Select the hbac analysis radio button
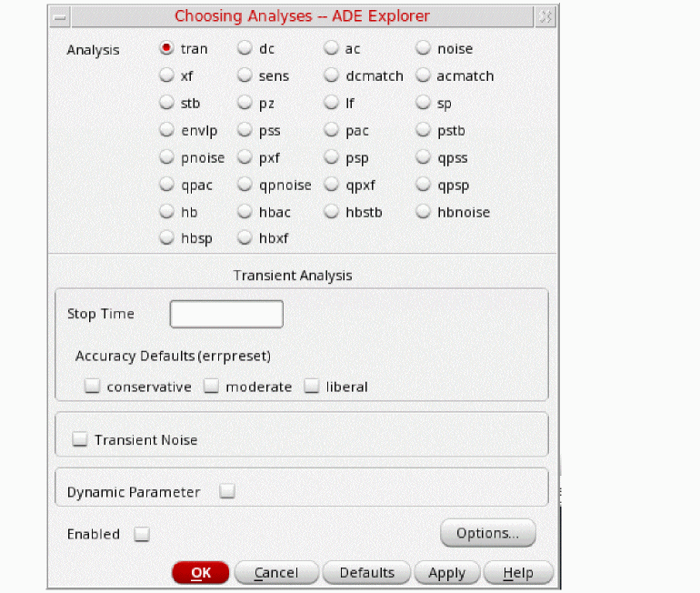Image resolution: width=700 pixels, height=593 pixels. 245,211
